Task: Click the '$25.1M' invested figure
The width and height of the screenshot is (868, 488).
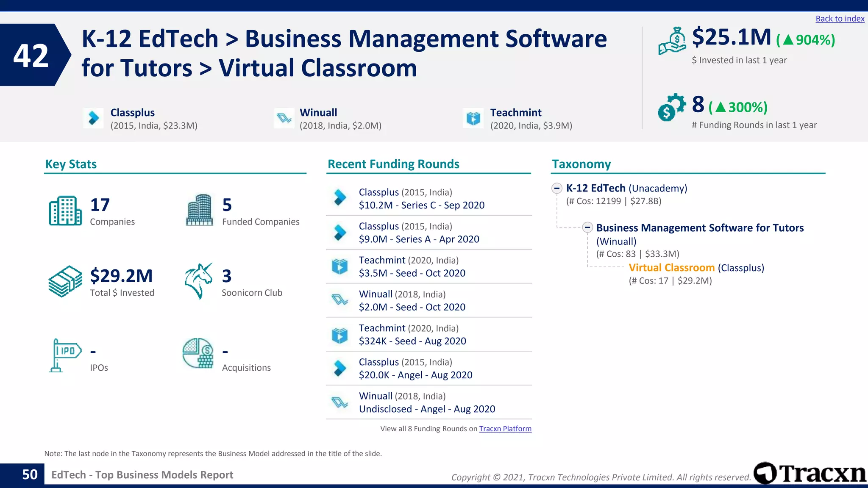Action: tap(732, 37)
